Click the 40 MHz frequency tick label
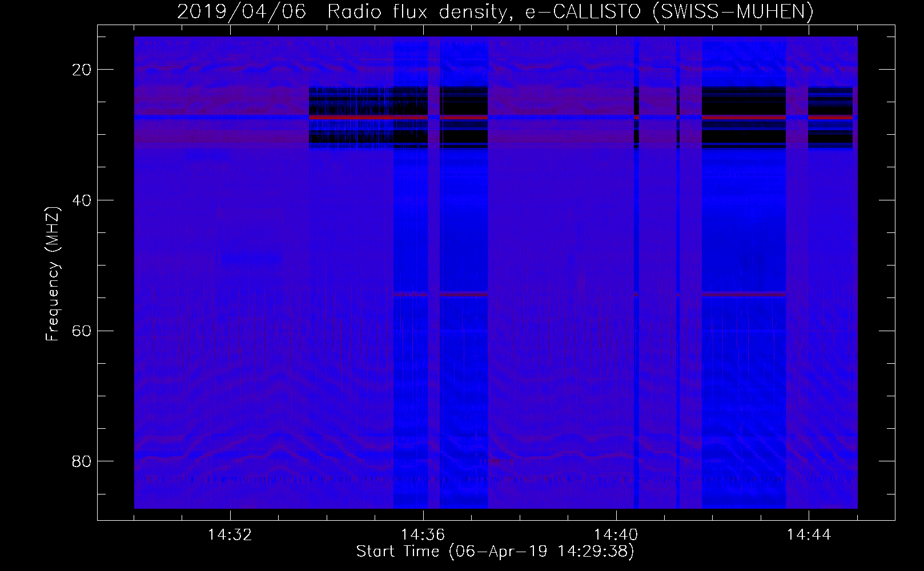This screenshot has height=571, width=924. click(x=82, y=200)
